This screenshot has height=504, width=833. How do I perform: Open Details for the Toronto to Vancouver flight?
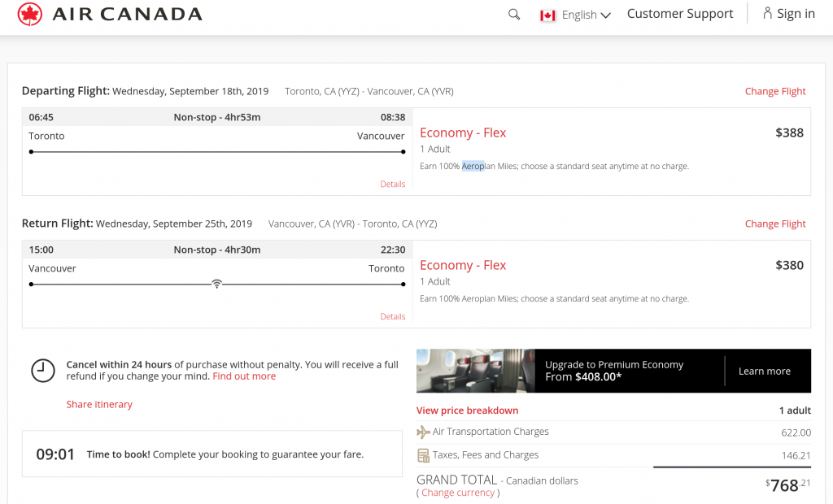click(393, 184)
